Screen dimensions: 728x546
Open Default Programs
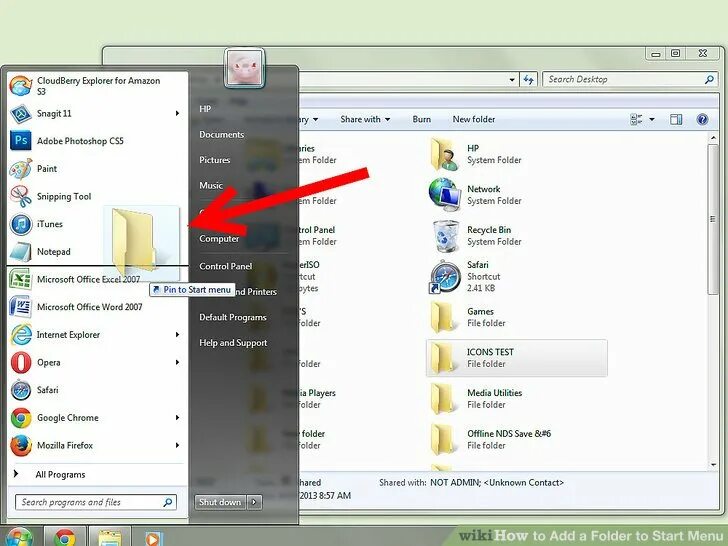click(x=233, y=318)
